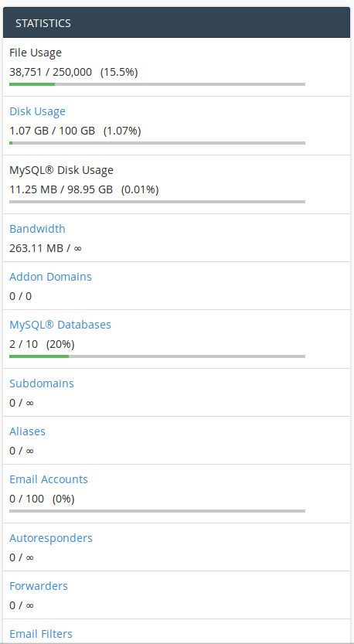Open the Subdomains link
This screenshot has height=644, width=354.
42,383
